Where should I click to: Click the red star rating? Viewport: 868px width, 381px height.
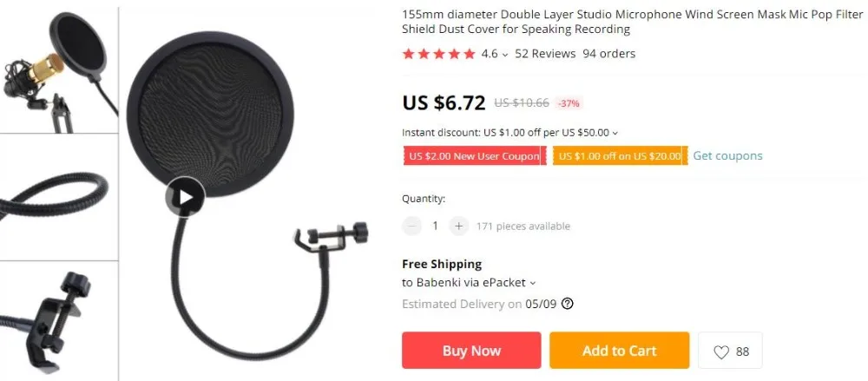click(x=439, y=54)
